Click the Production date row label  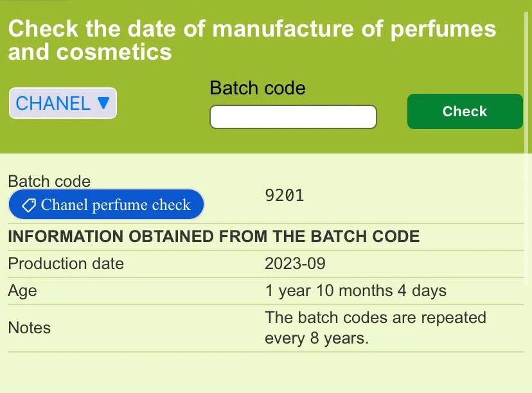[x=66, y=264]
